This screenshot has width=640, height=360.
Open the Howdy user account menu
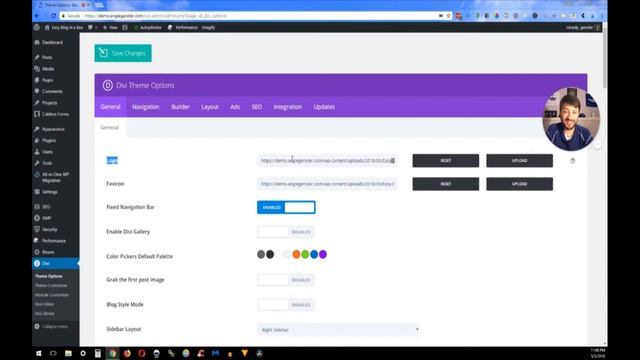(x=582, y=27)
